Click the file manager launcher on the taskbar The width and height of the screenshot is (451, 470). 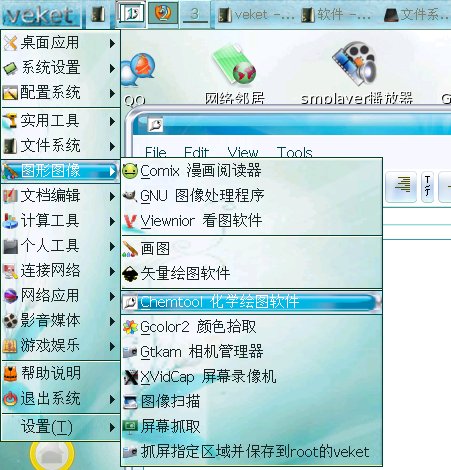[x=98, y=14]
